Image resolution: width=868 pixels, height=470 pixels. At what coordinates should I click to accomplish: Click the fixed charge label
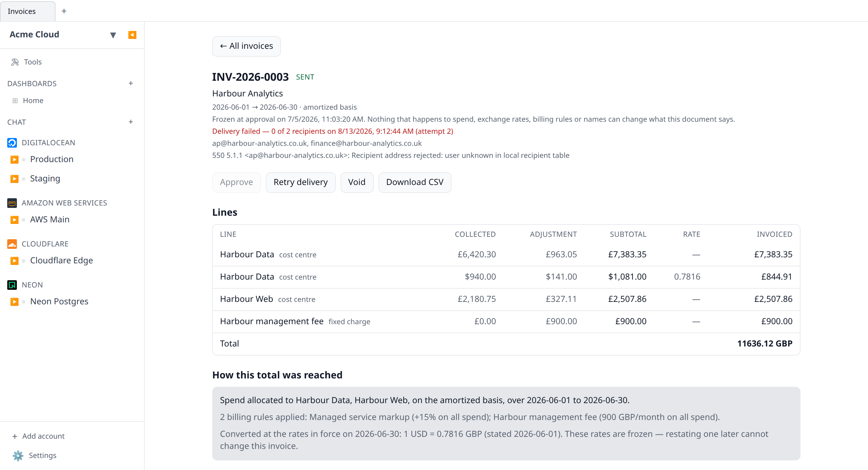click(349, 322)
